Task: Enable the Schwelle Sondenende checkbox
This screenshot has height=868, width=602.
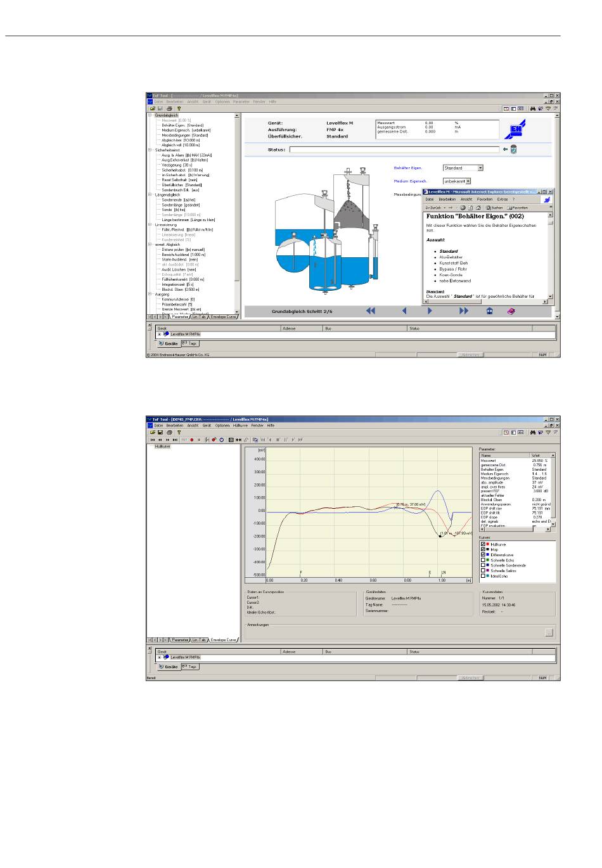Action: pyautogui.click(x=484, y=565)
